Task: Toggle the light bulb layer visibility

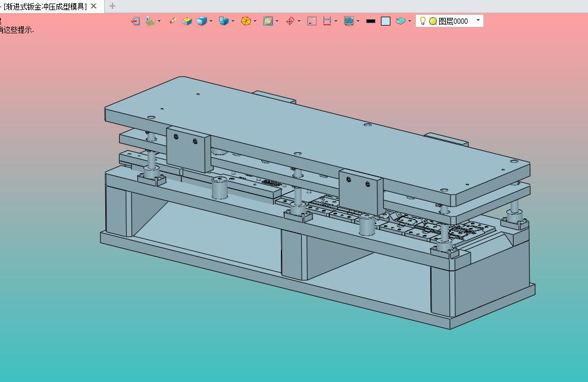Action: pos(423,21)
